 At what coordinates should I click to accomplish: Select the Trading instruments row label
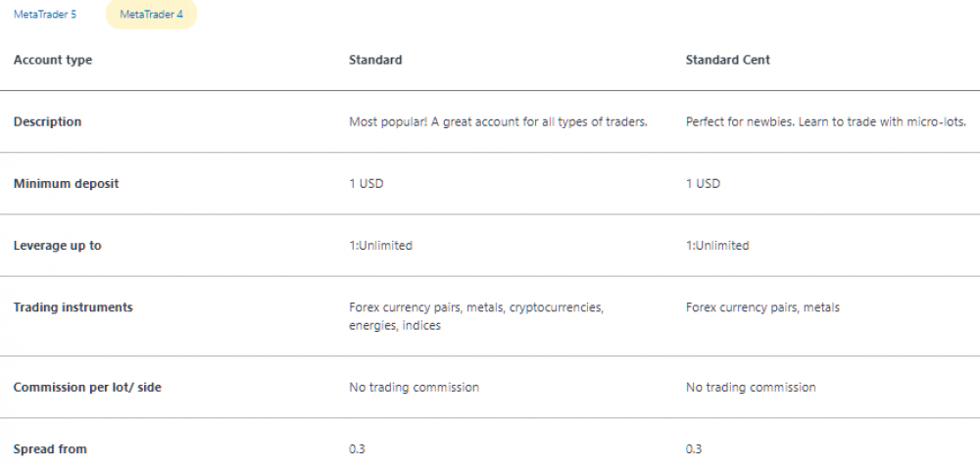(73, 307)
